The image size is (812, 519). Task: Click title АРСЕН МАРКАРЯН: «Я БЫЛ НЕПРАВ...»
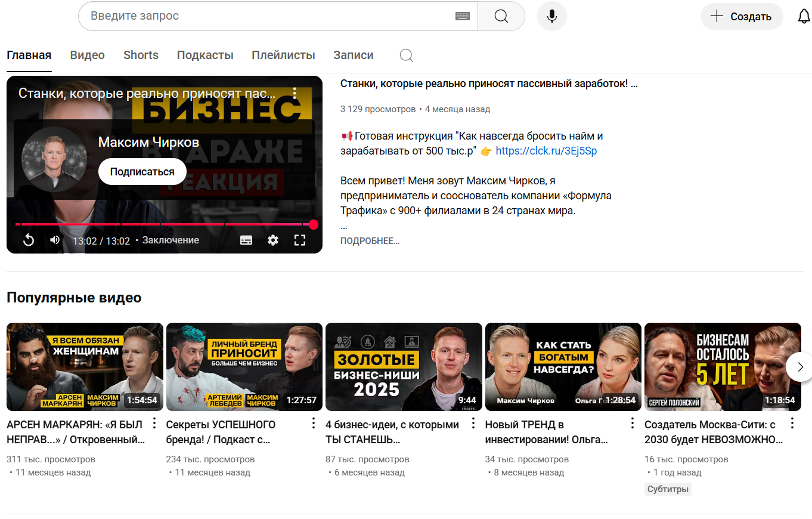(x=76, y=432)
